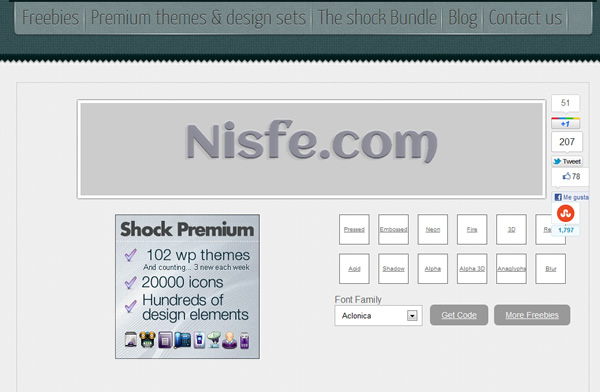Viewport: 600px width, 392px height.
Task: Click the Aclonica font selection box
Action: point(378,315)
